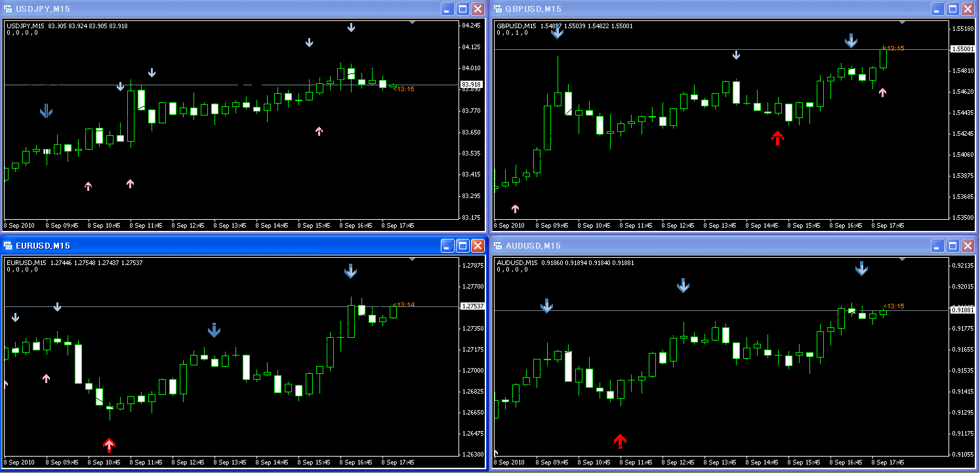Select the red up arrow in EURUSD chart

[x=109, y=445]
